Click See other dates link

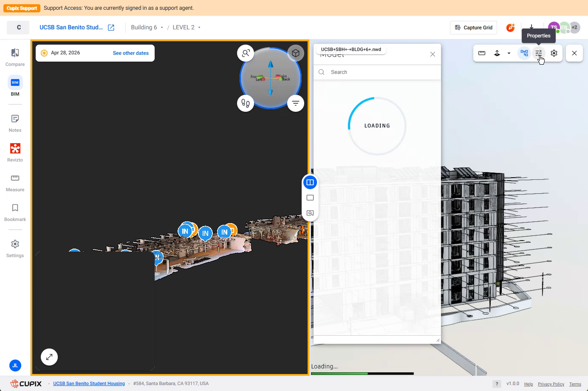pyautogui.click(x=131, y=53)
